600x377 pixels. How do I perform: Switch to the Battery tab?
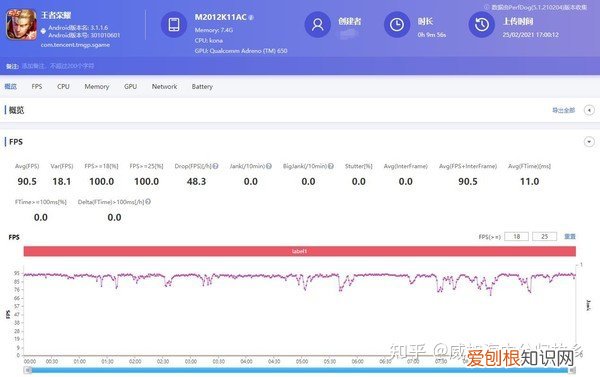coord(202,86)
